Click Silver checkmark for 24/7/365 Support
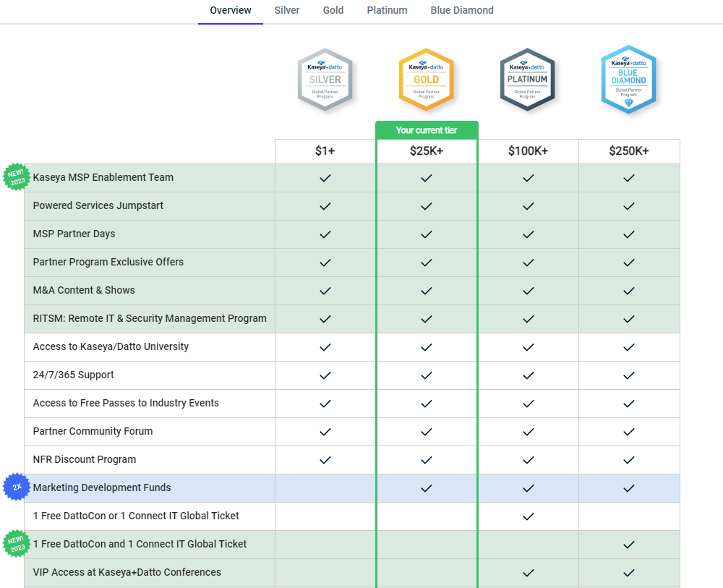 pyautogui.click(x=325, y=375)
